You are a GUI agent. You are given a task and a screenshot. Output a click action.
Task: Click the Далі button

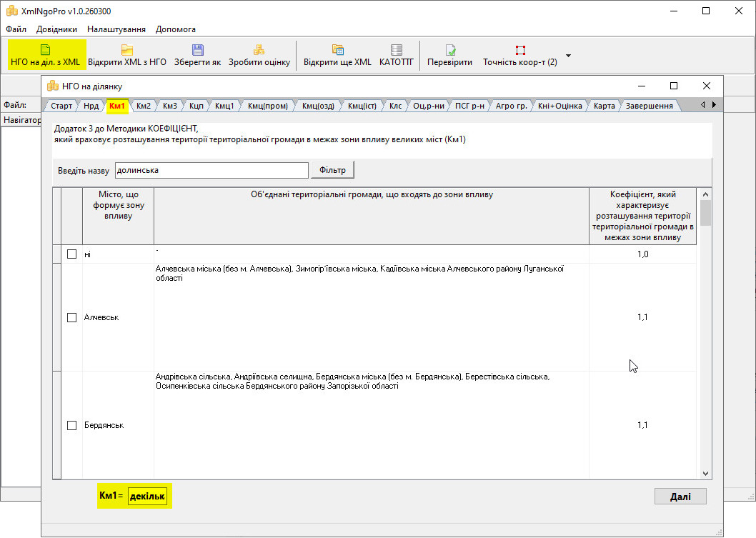pyautogui.click(x=680, y=497)
